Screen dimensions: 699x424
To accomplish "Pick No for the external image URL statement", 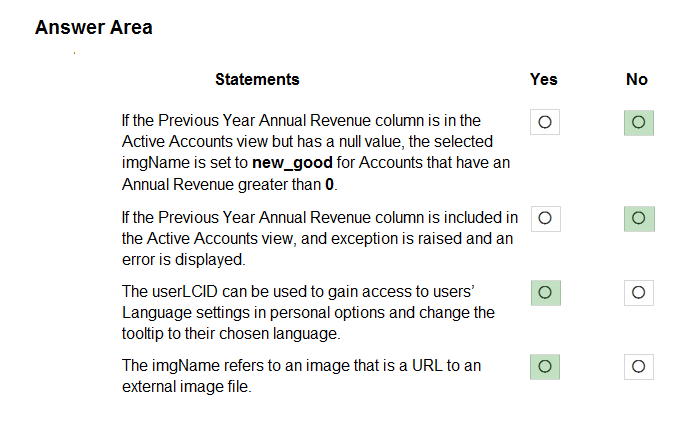I will point(638,366).
